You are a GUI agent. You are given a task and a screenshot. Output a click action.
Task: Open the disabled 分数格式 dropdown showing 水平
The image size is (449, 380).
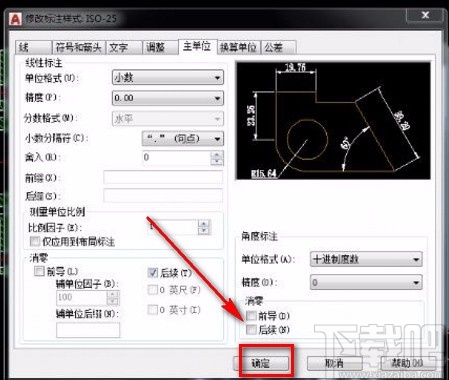pyautogui.click(x=168, y=118)
